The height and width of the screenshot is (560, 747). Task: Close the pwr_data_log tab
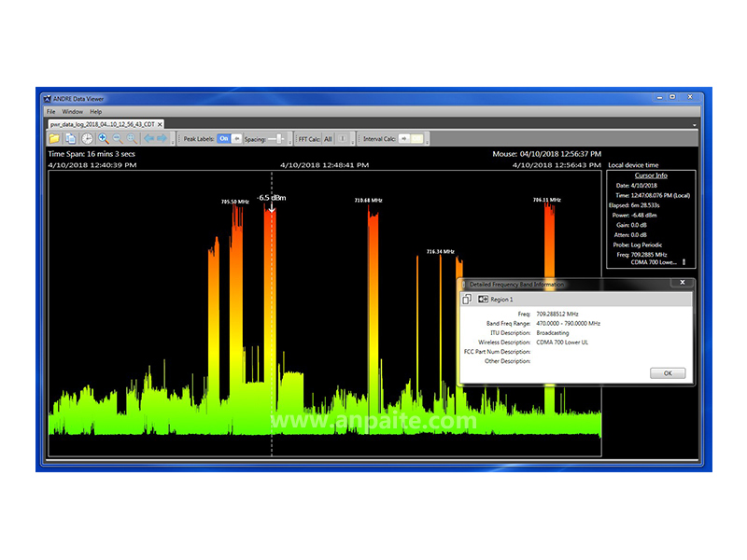160,123
